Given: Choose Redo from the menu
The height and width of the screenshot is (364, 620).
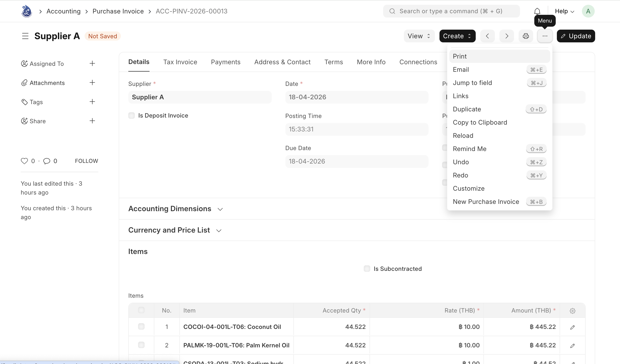Looking at the screenshot, I should pos(499,175).
